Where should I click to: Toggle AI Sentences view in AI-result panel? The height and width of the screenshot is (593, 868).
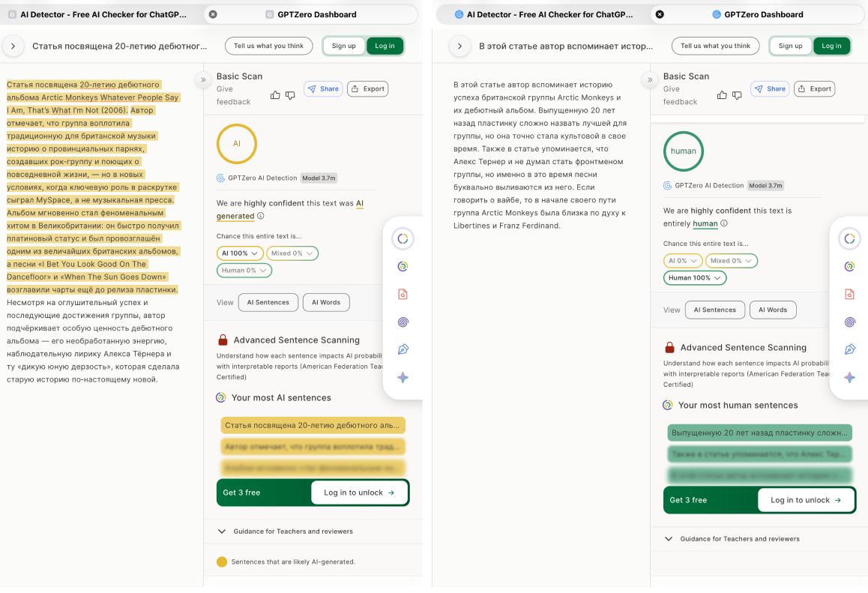point(268,302)
